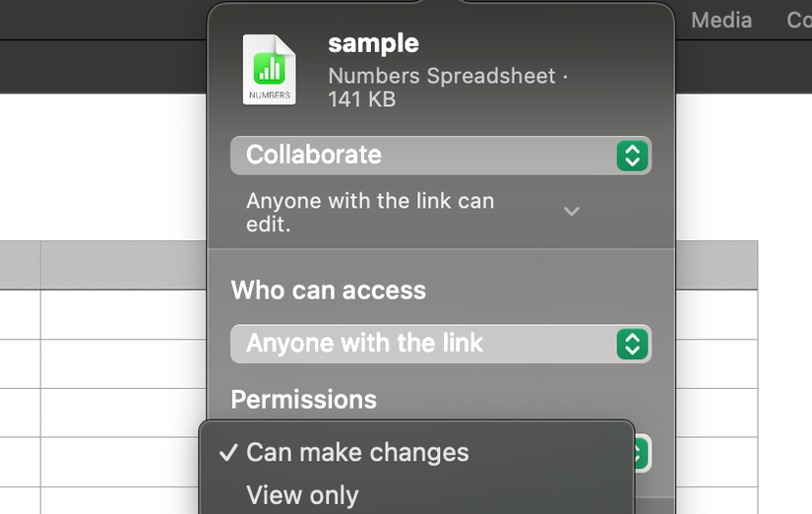
Task: Select the "View only" permission option
Action: point(302,495)
